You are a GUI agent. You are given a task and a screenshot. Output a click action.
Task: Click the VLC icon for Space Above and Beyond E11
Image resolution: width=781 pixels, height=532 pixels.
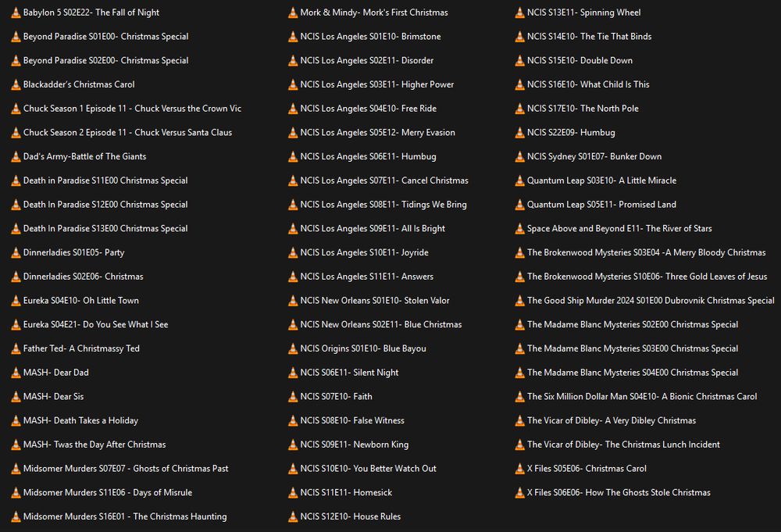point(519,229)
